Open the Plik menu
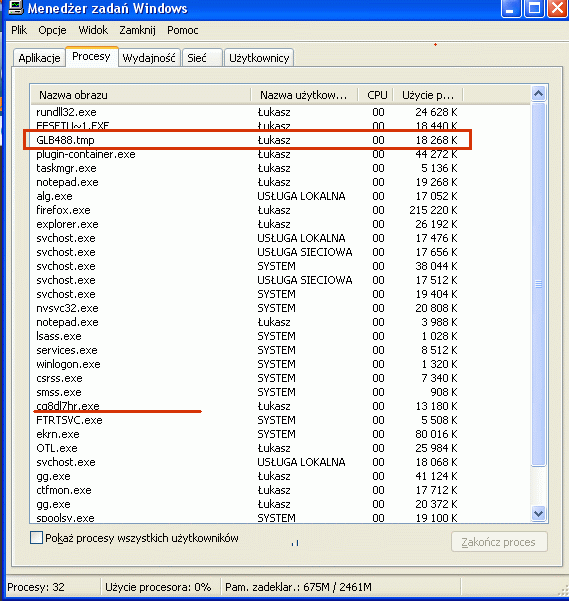Screen dimensions: 569x601 tap(19, 30)
